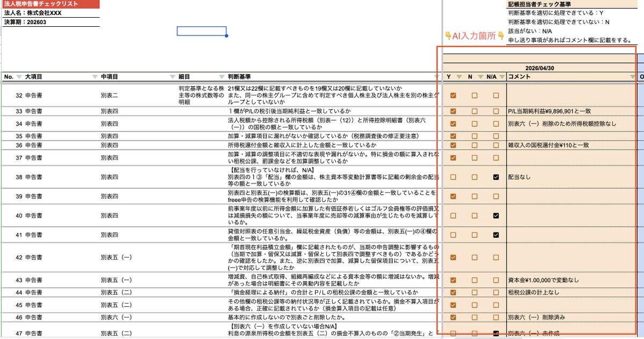Viewport: 644px width, 339px height.
Task: Select the 2026/04/30 date cell
Action: pos(539,68)
